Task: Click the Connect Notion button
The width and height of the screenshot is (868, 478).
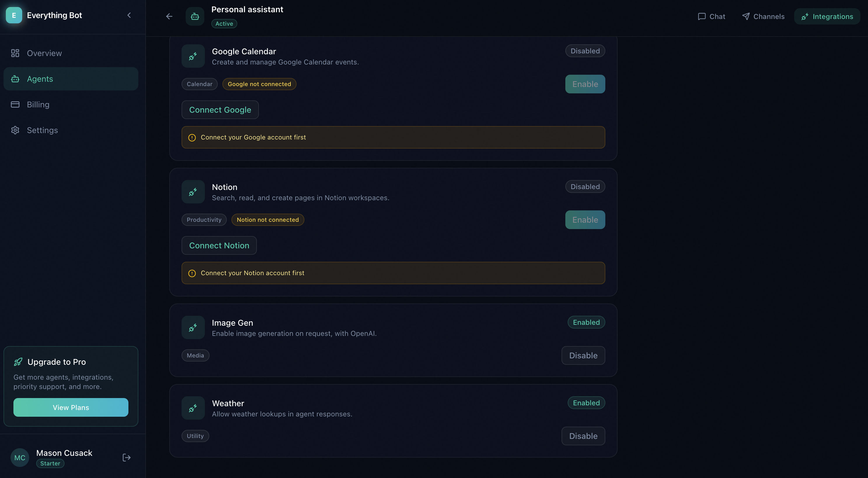Action: tap(219, 246)
